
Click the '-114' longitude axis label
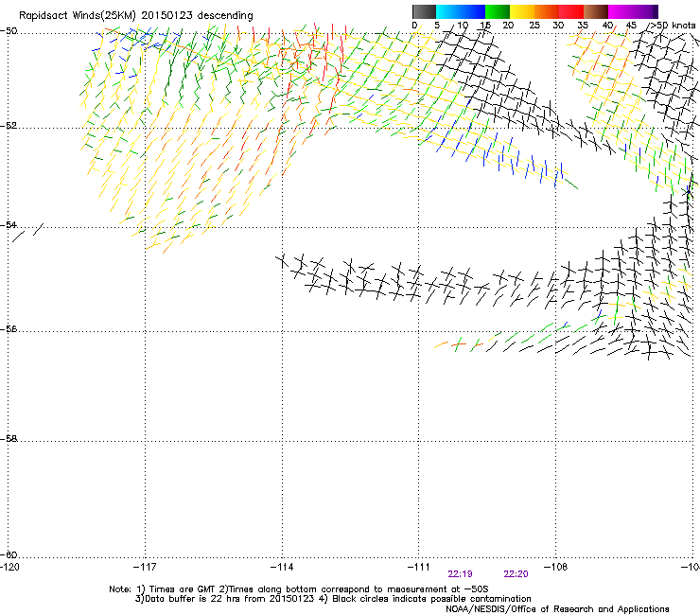click(282, 567)
